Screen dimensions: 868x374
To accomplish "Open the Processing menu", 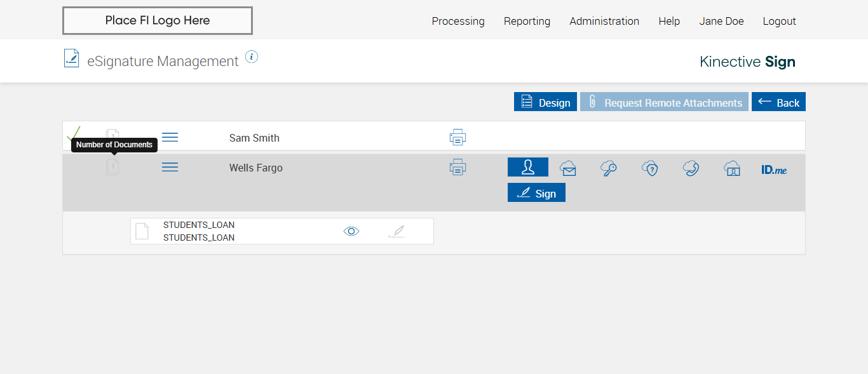I will tap(458, 21).
